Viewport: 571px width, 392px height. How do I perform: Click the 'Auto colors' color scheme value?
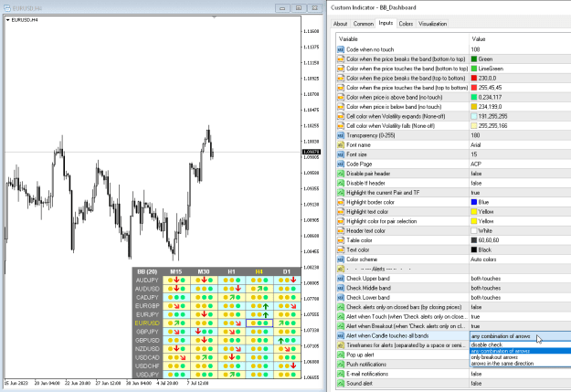(x=483, y=260)
